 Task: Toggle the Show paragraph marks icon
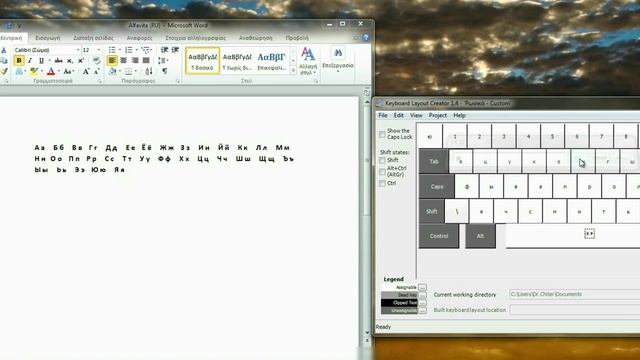(165, 71)
